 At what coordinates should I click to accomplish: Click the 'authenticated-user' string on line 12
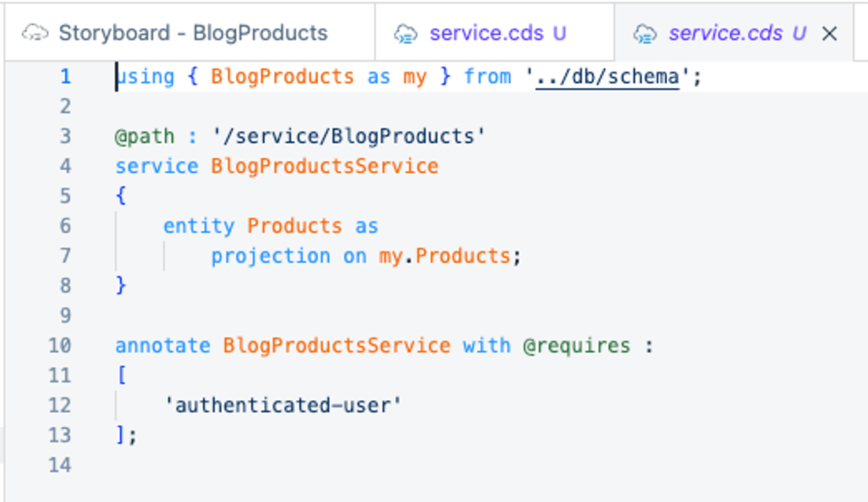coord(284,404)
